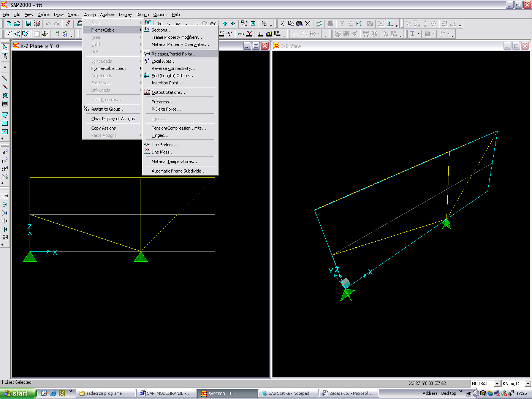This screenshot has height=399, width=532.
Task: Click the cut scissors icon
Action: [282, 24]
